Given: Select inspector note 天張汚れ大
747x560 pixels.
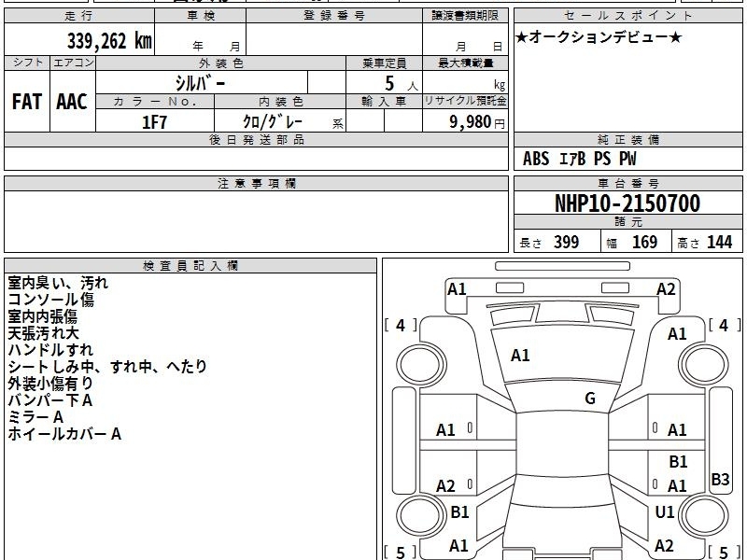Looking at the screenshot, I should tap(43, 333).
